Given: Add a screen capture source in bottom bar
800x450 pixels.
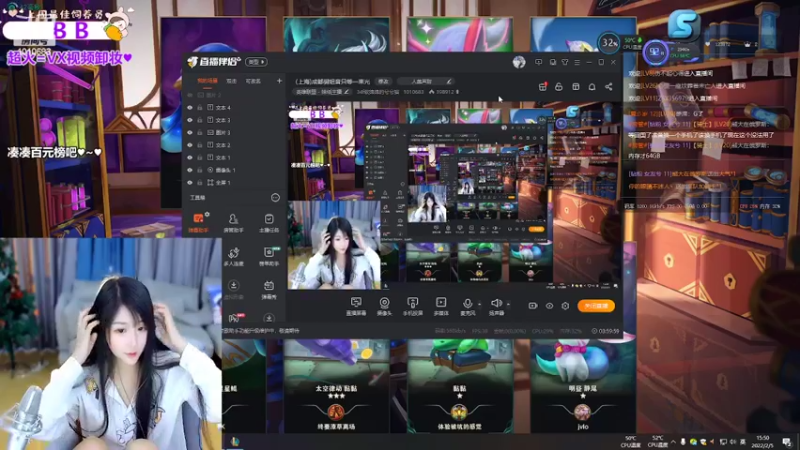Looking at the screenshot, I should [x=356, y=306].
